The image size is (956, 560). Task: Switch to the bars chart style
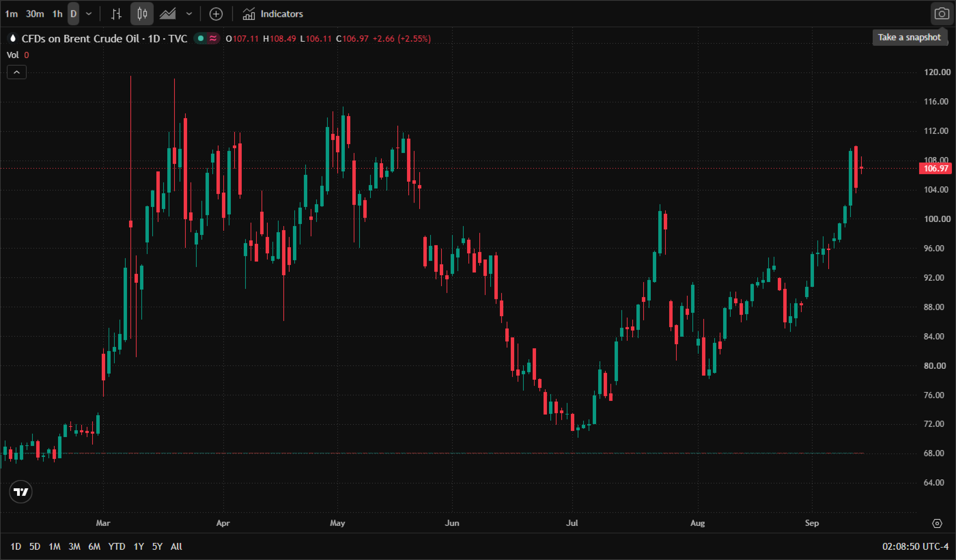[x=116, y=14]
